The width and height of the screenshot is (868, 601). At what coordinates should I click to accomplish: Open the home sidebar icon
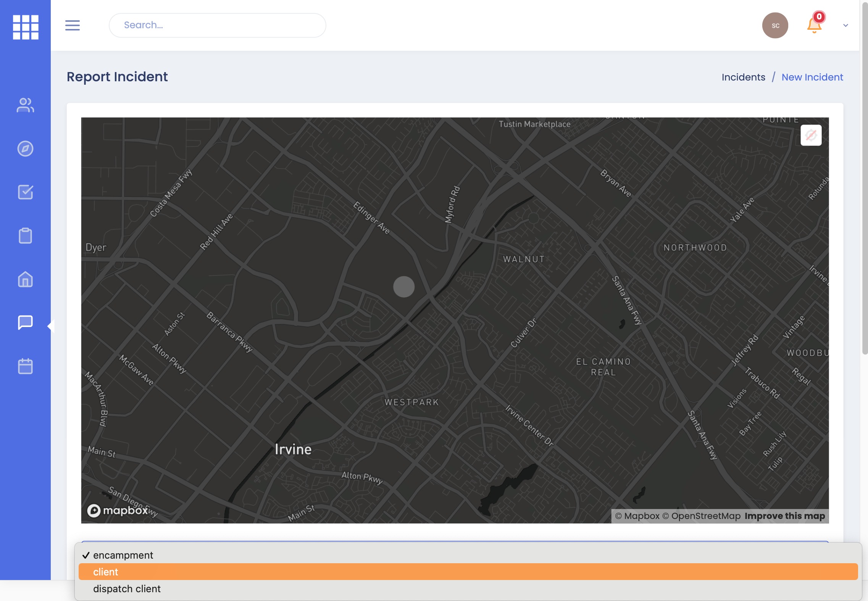pyautogui.click(x=25, y=279)
